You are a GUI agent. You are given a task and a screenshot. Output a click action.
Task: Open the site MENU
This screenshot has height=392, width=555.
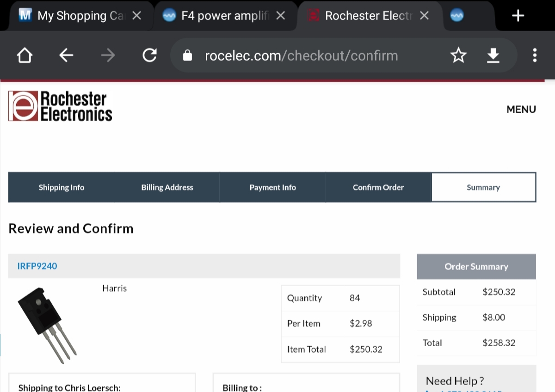tap(521, 110)
